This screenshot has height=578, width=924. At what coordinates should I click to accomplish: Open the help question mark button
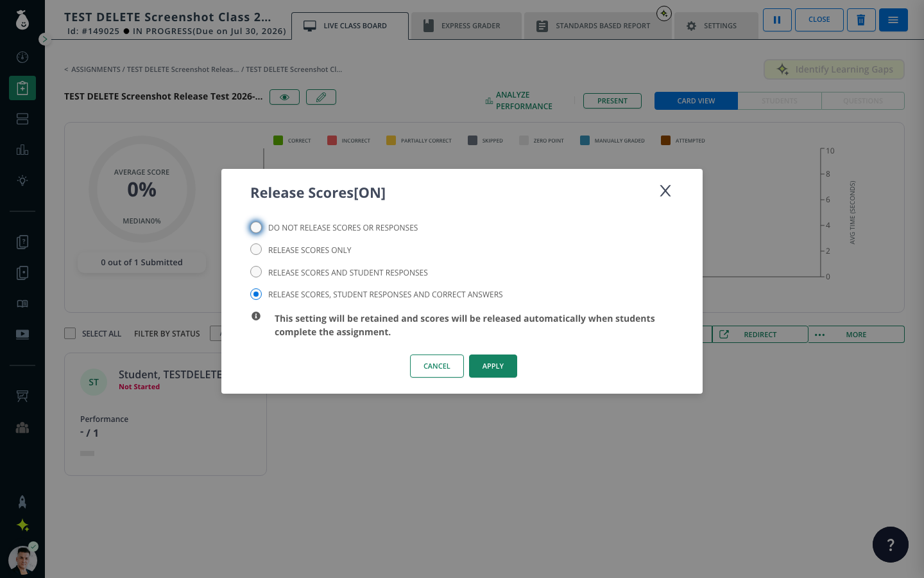(x=891, y=545)
